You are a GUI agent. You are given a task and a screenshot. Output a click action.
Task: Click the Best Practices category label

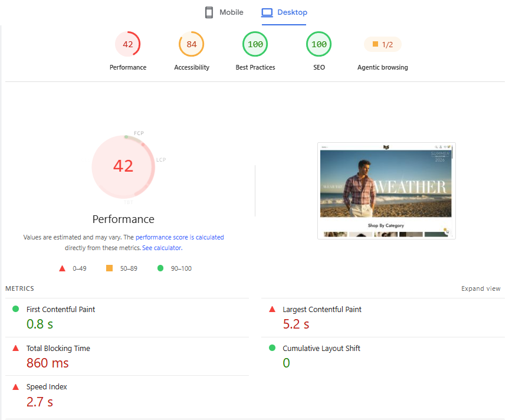click(x=255, y=67)
